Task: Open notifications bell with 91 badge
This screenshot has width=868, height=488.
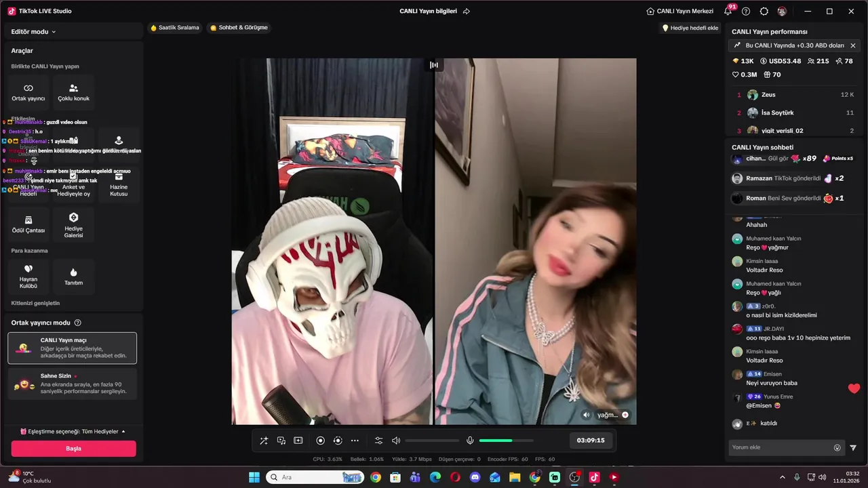Action: (x=728, y=11)
